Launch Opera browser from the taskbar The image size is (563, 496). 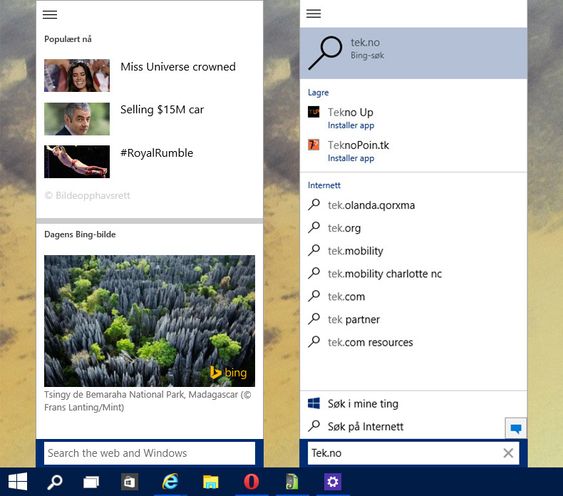(251, 482)
